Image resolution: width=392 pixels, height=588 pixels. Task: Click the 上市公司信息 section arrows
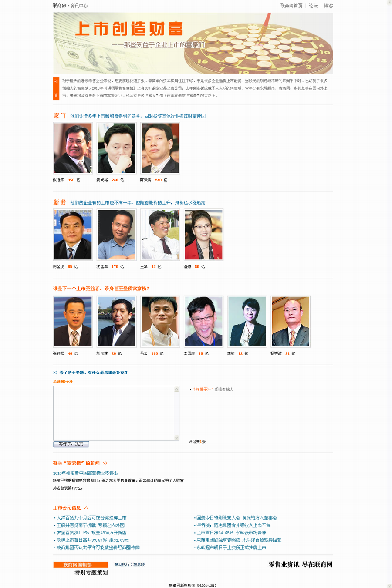pos(86,508)
